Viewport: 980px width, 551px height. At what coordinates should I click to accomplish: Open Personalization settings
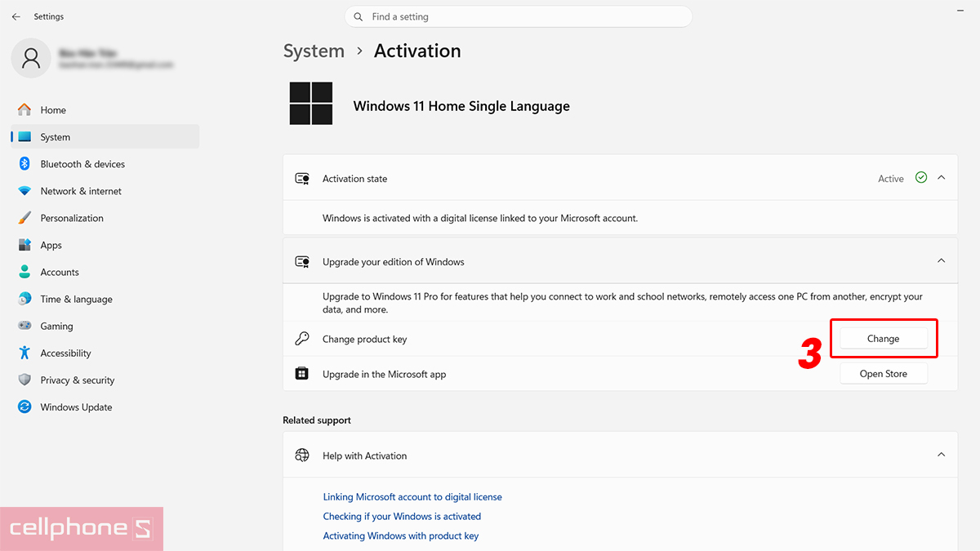[105, 218]
